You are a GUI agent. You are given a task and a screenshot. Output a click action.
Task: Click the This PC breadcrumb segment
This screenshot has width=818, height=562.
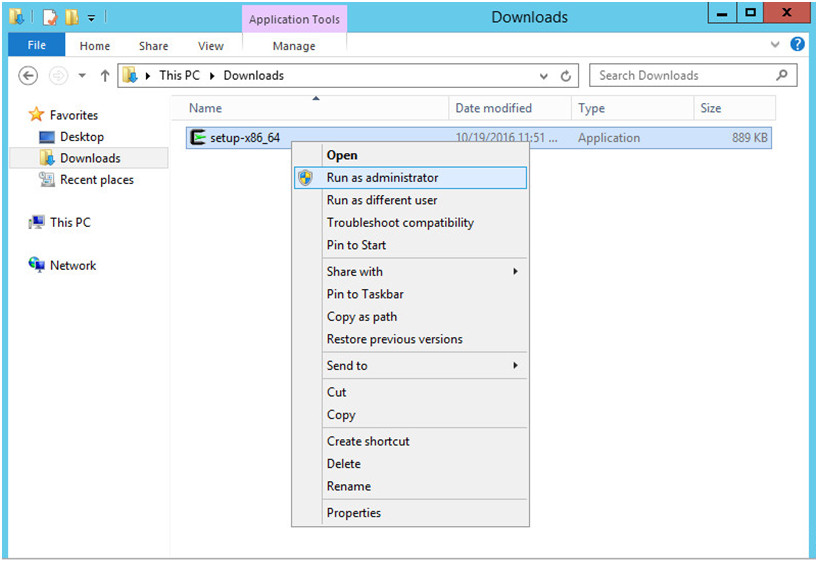pos(179,76)
